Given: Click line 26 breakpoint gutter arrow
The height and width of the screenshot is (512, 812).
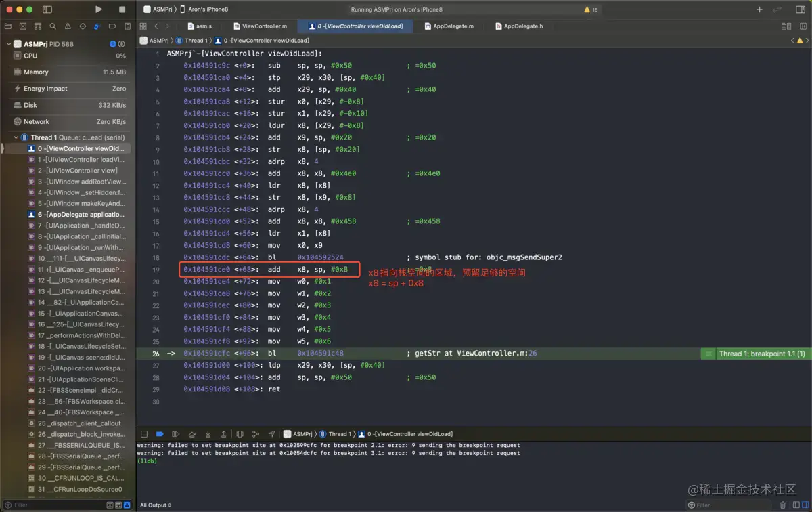Looking at the screenshot, I should [171, 354].
